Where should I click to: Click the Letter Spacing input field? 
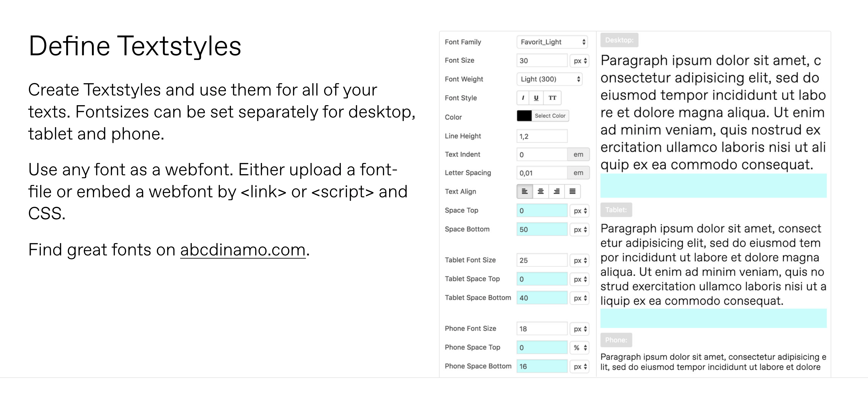pos(542,173)
